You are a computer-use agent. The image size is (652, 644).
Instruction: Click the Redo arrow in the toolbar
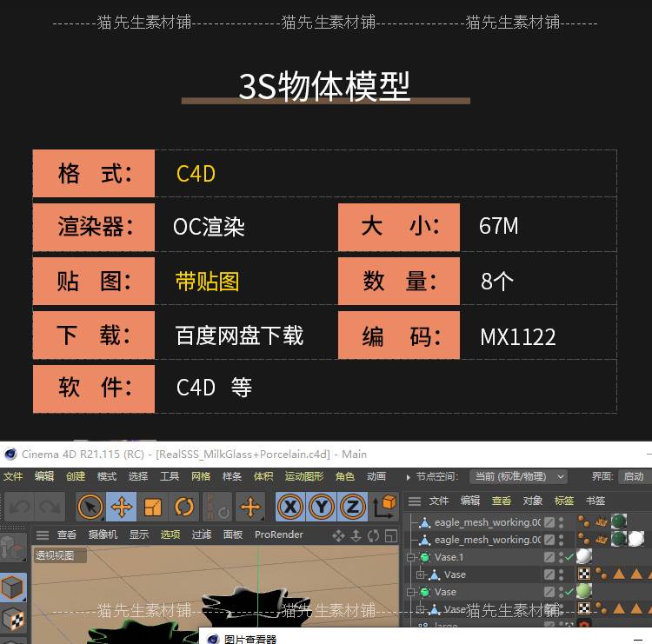(x=50, y=507)
